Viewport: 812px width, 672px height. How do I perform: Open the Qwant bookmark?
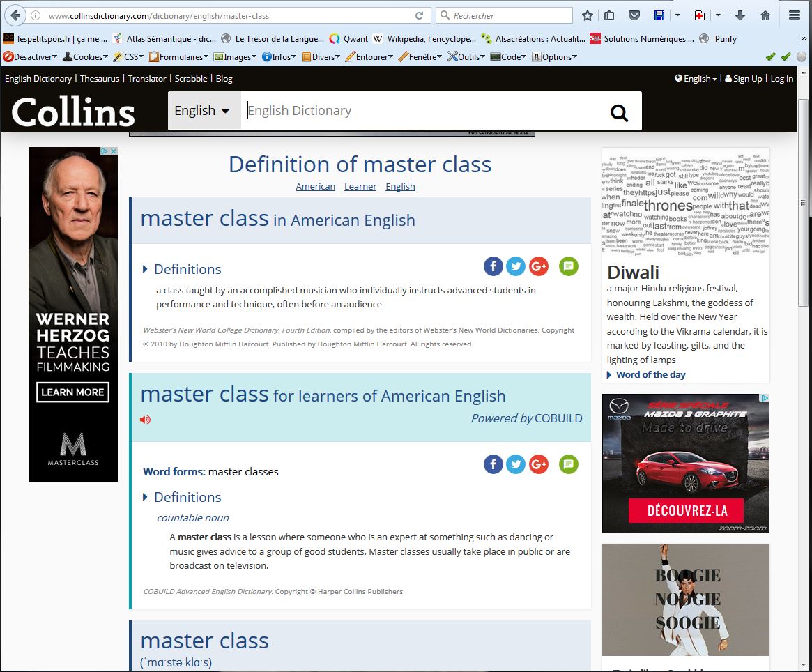click(349, 38)
